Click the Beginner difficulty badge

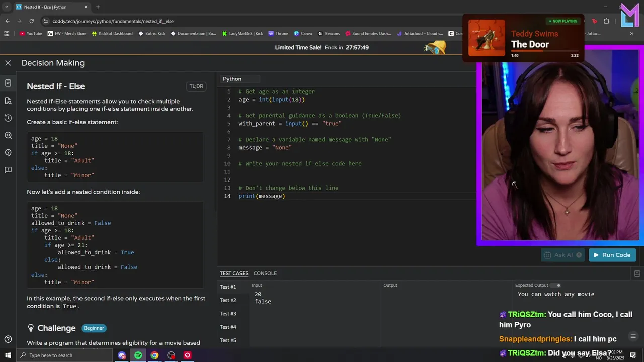pyautogui.click(x=94, y=328)
